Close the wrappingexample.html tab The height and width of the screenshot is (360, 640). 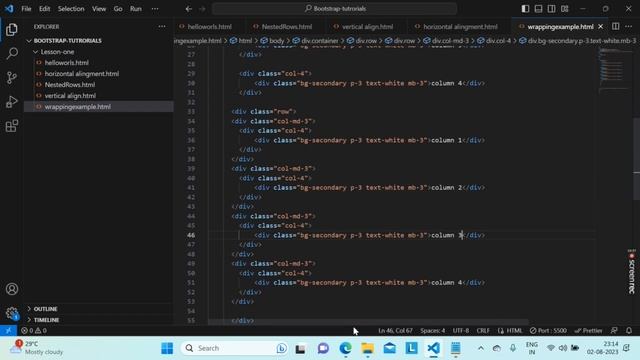tap(600, 27)
